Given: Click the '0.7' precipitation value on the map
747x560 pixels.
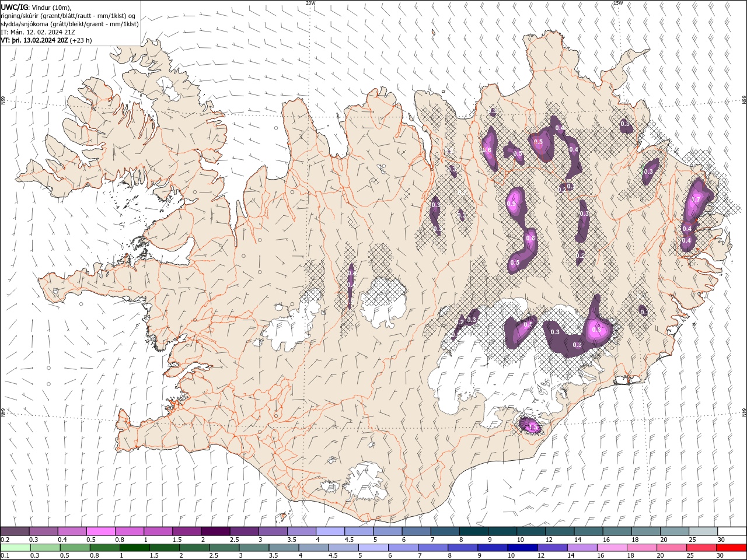Looking at the screenshot, I should 696,199.
